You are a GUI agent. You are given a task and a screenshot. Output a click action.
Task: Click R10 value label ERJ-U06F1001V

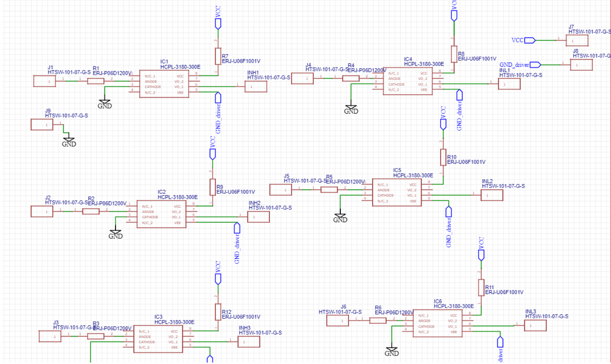click(x=466, y=162)
